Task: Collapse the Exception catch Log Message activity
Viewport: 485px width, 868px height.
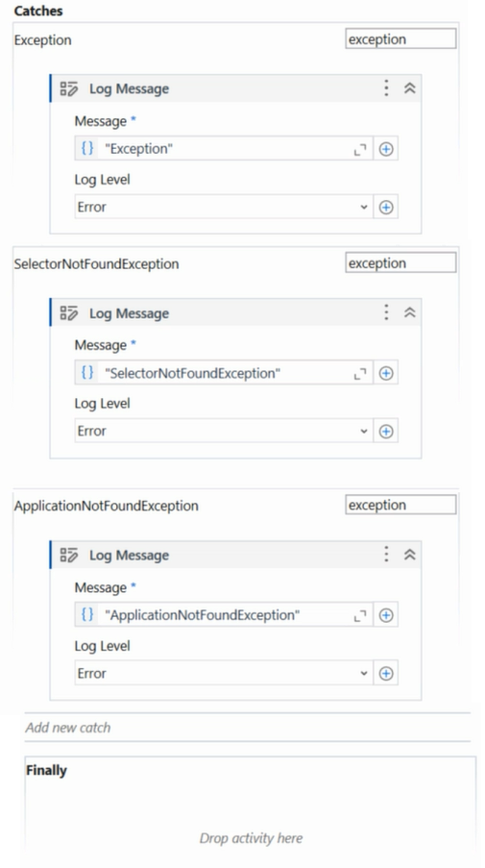Action: [410, 88]
